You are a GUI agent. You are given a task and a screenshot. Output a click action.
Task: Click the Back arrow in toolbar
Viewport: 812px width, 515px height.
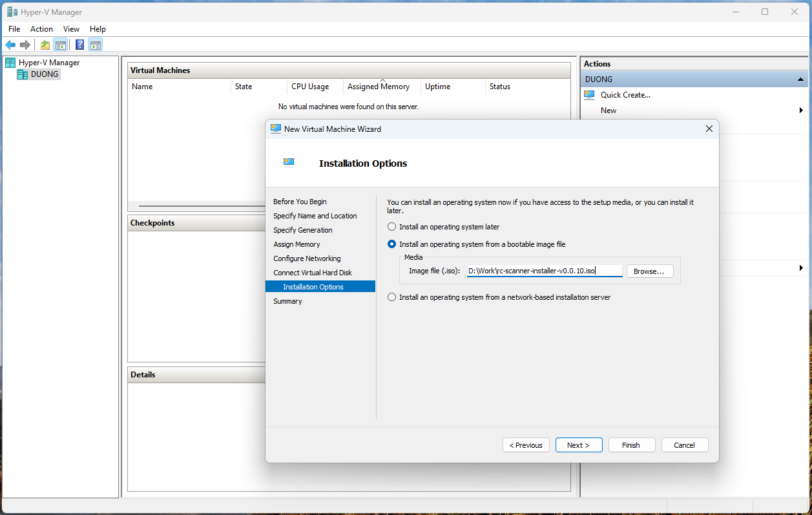[10, 45]
